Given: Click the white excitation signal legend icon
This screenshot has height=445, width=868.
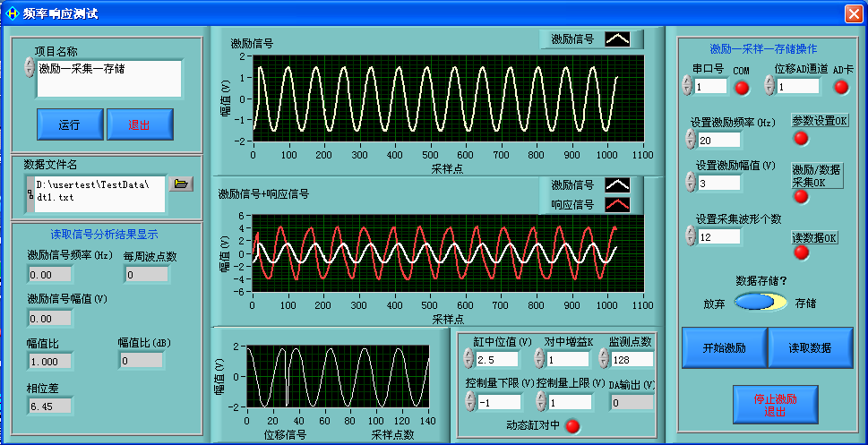Looking at the screenshot, I should (x=617, y=39).
